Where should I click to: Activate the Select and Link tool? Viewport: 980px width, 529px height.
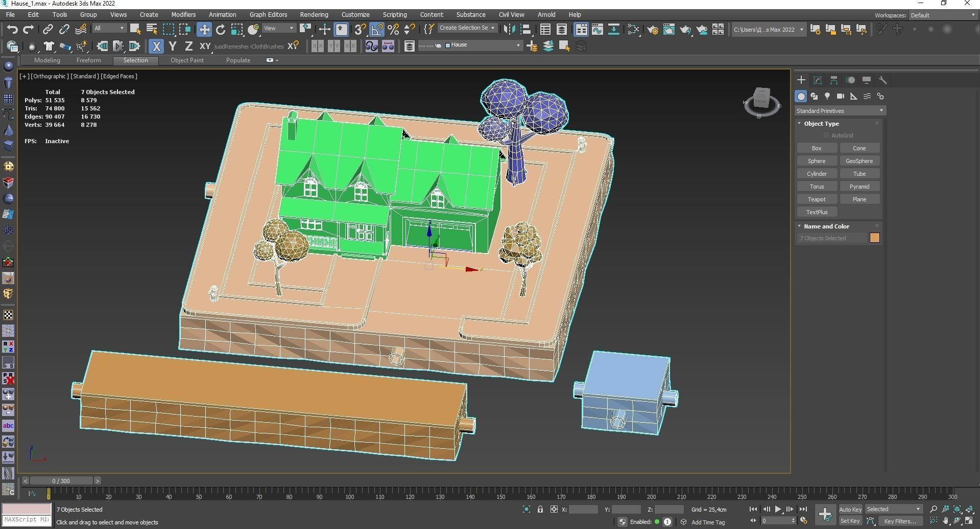pos(48,29)
